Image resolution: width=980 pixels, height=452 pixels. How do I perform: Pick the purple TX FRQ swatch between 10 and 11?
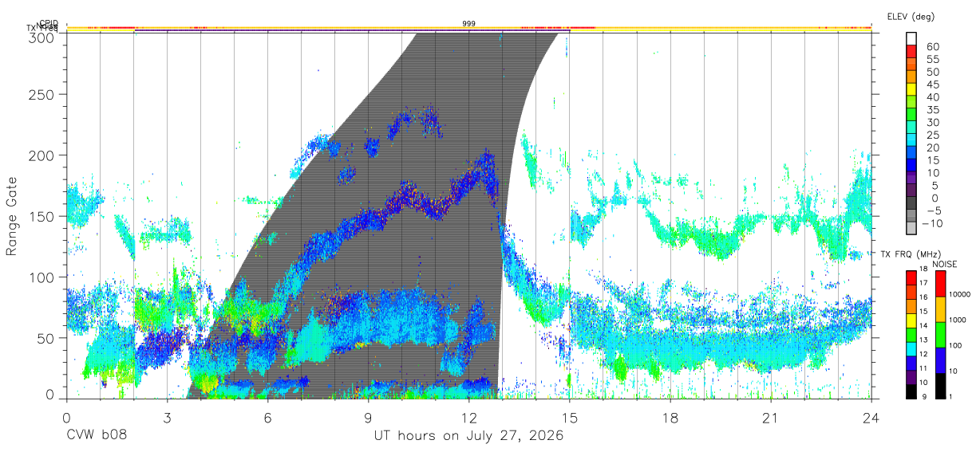(911, 378)
